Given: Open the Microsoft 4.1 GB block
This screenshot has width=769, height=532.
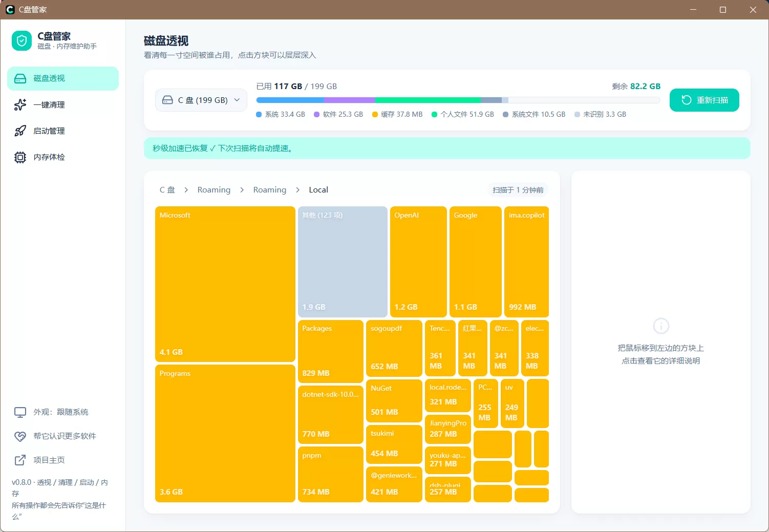Looking at the screenshot, I should click(x=225, y=284).
